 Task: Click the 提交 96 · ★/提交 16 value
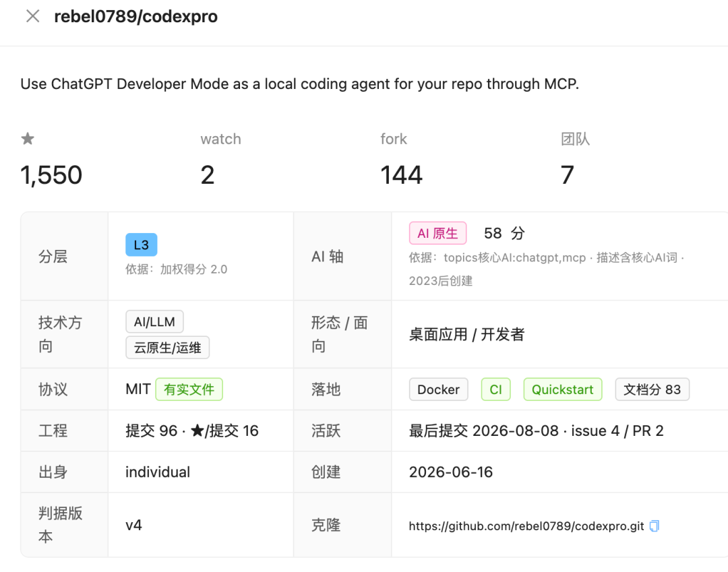pyautogui.click(x=191, y=431)
